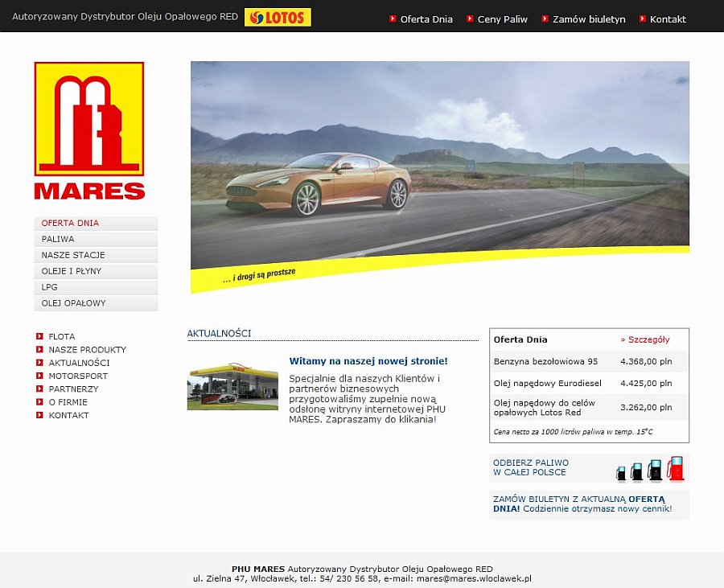Image resolution: width=724 pixels, height=588 pixels.
Task: Open Zamów biuletyn in top navigation
Action: point(589,19)
